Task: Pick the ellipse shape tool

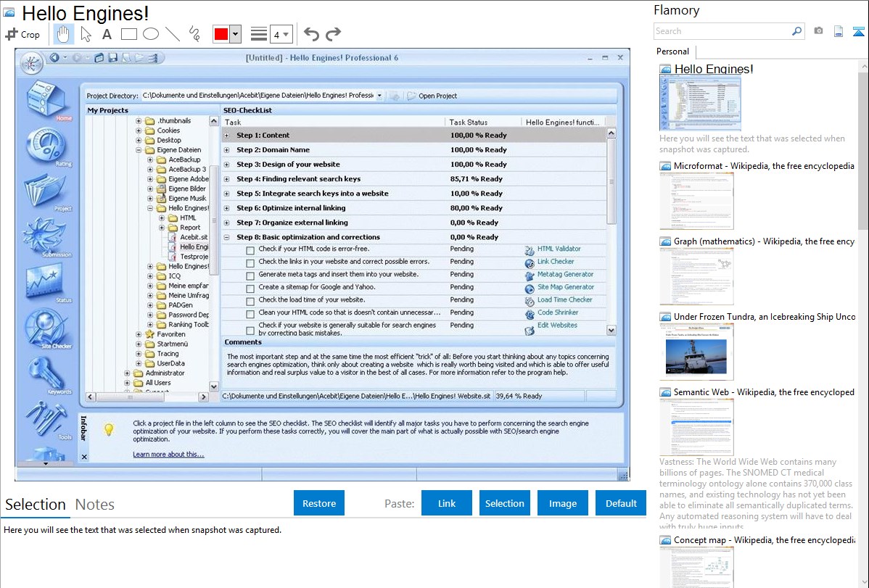Action: coord(151,34)
